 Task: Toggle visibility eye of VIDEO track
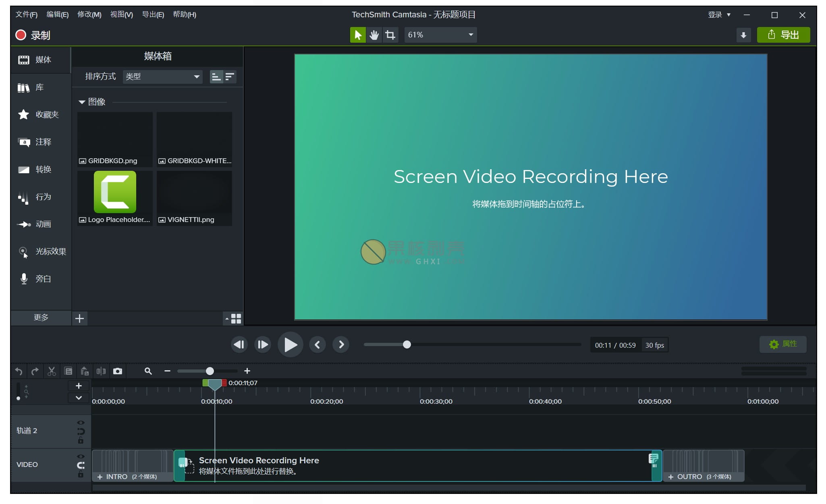(81, 457)
